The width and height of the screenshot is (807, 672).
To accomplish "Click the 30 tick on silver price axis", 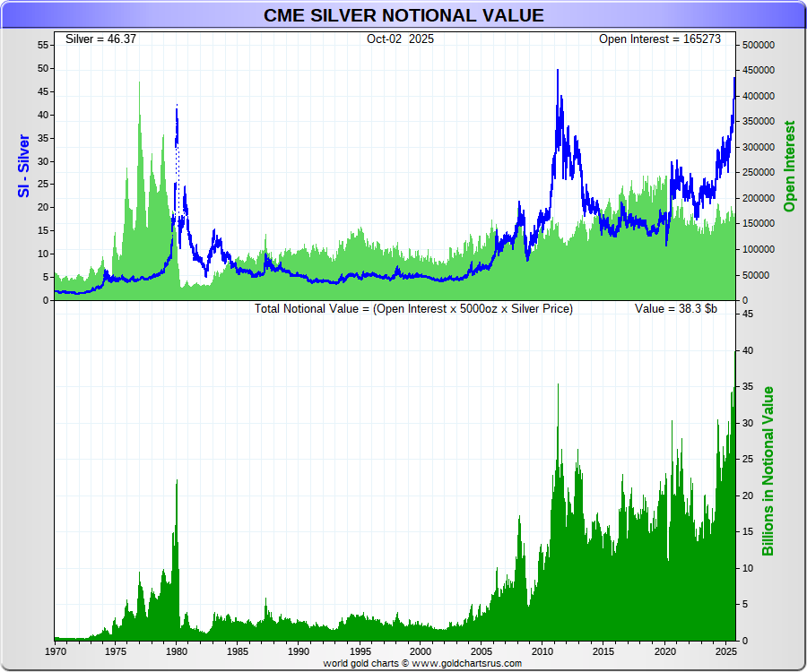I will (x=43, y=161).
